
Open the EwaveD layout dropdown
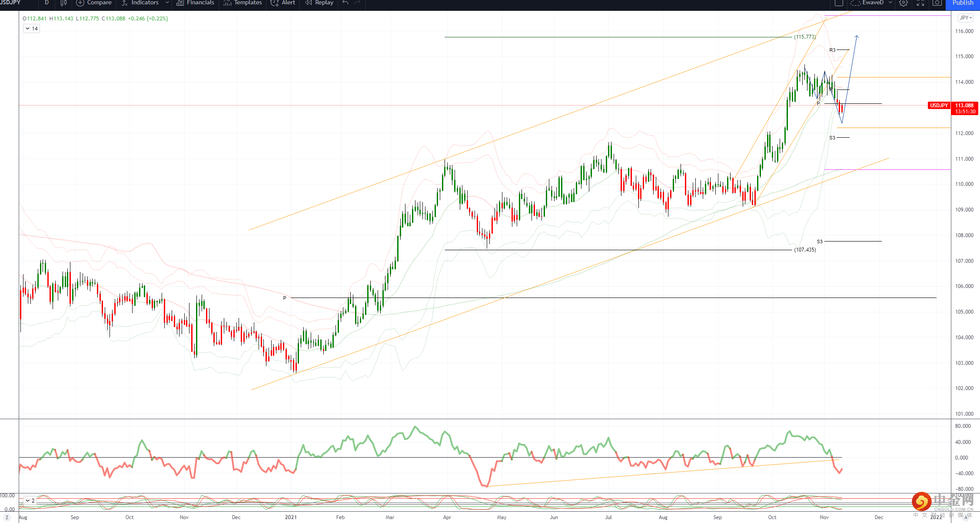890,3
